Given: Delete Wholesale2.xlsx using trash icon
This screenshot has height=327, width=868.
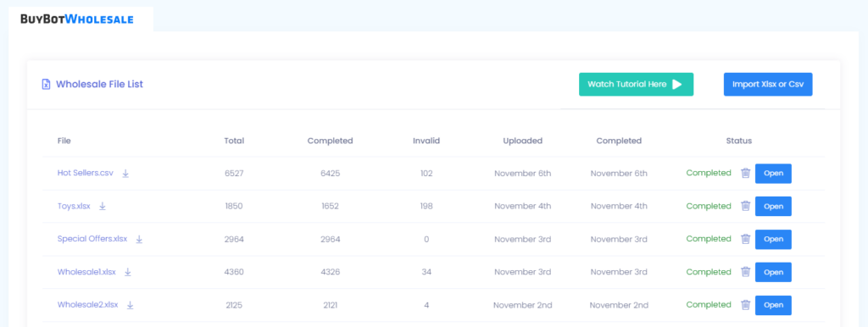Looking at the screenshot, I should click(746, 305).
